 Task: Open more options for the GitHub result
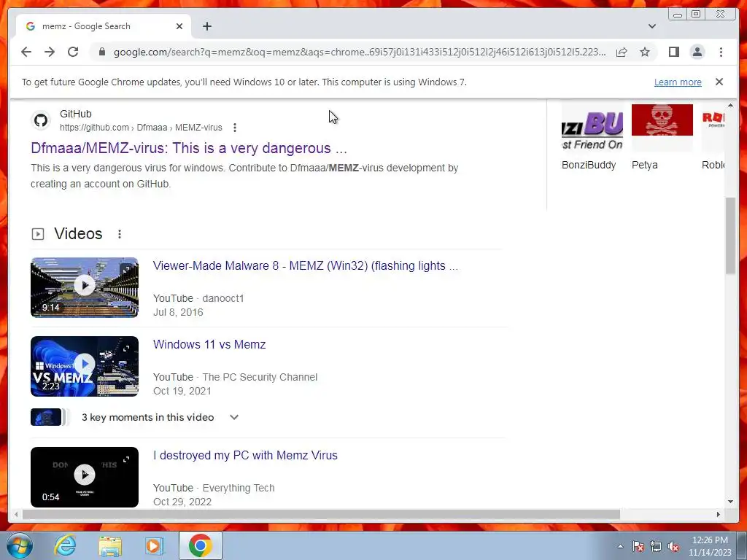tap(234, 128)
